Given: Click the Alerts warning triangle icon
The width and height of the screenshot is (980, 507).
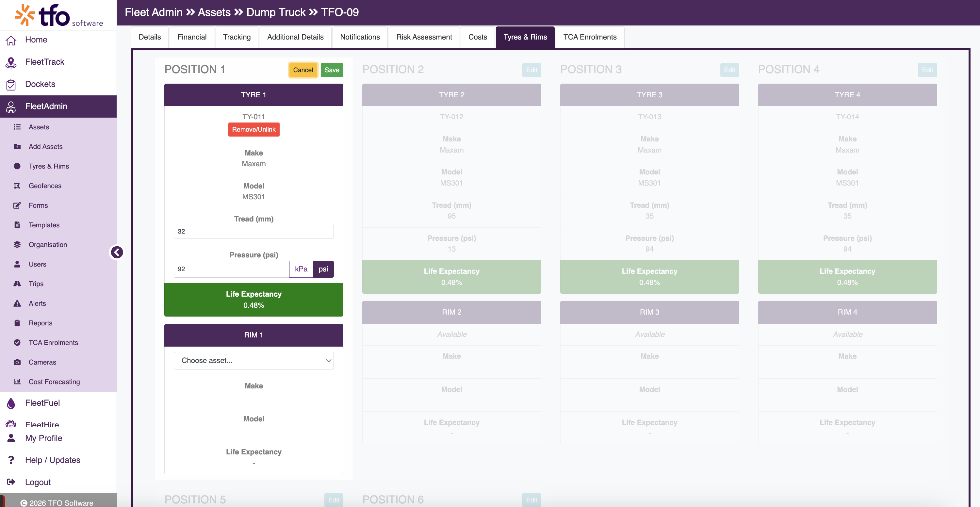Looking at the screenshot, I should coord(17,303).
